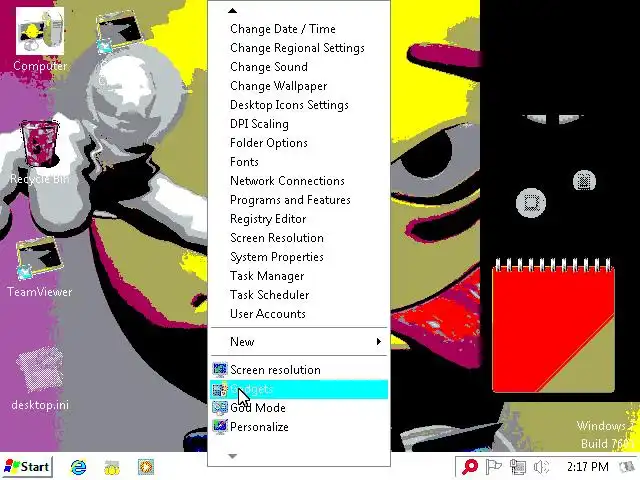Screen dimensions: 640x480
Task: Click the Gadgets icon in context menu
Action: click(220, 389)
